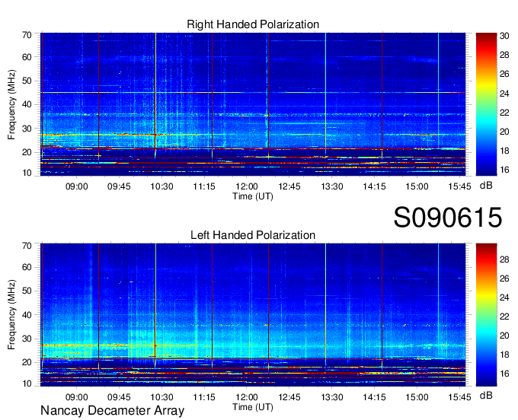The width and height of the screenshot is (518, 420).
Task: Click the 12:00 time tick of Left Handed plot
Action: 247,397
